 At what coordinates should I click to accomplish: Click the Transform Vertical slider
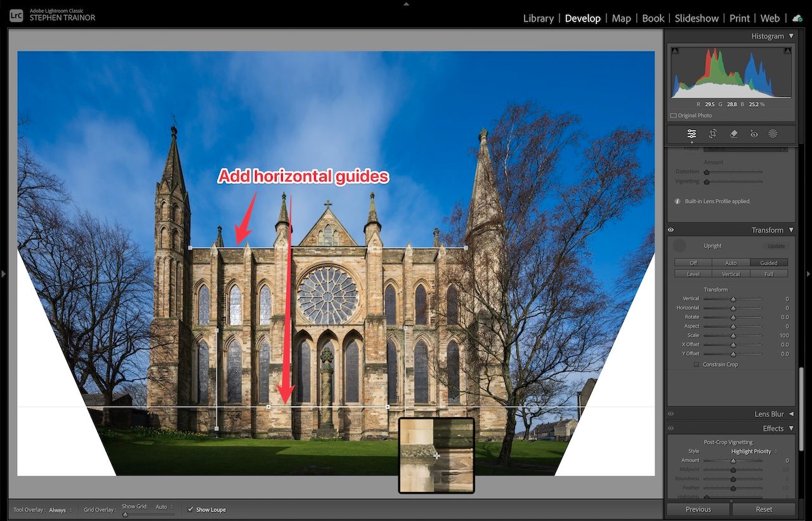point(733,299)
